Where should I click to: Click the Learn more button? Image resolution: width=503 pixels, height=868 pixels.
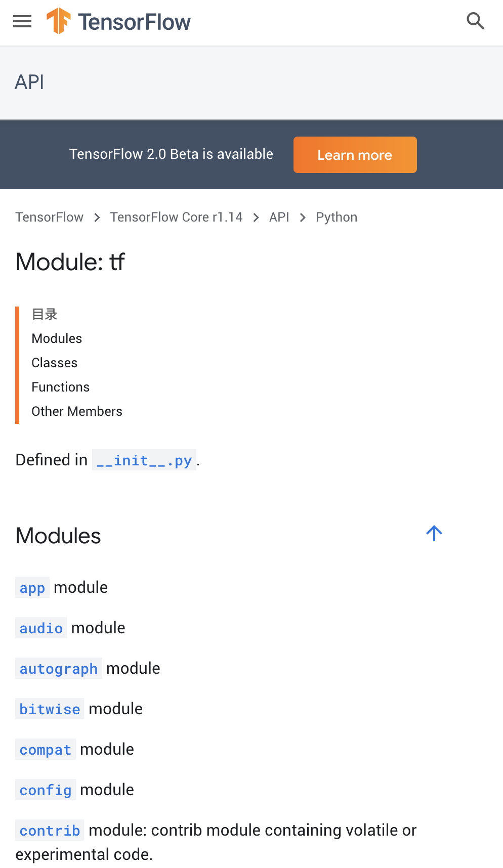(x=355, y=155)
